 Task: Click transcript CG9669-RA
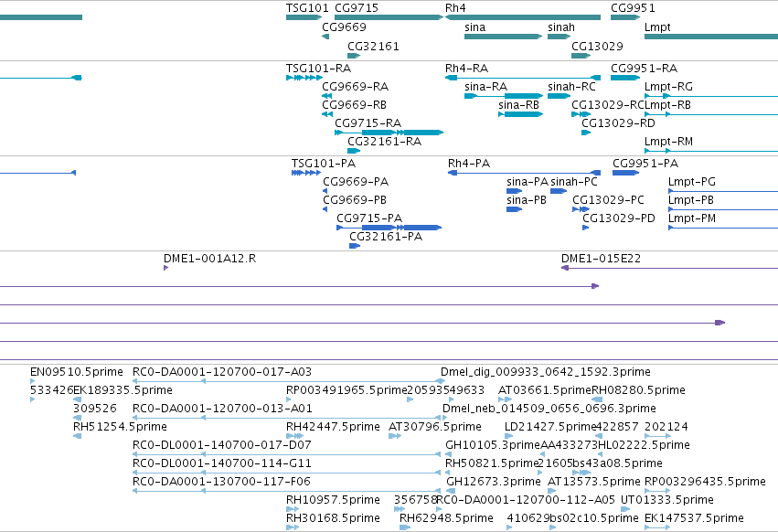pyautogui.click(x=327, y=96)
